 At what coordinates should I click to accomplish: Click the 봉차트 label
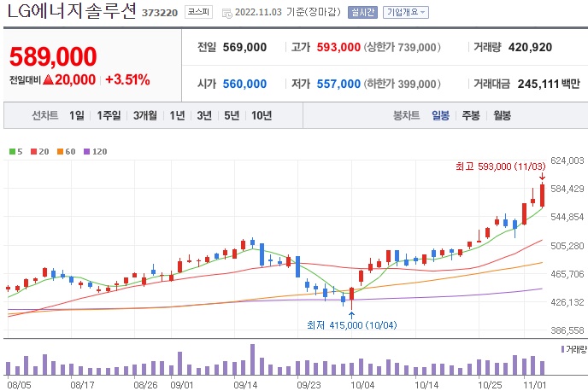406,115
